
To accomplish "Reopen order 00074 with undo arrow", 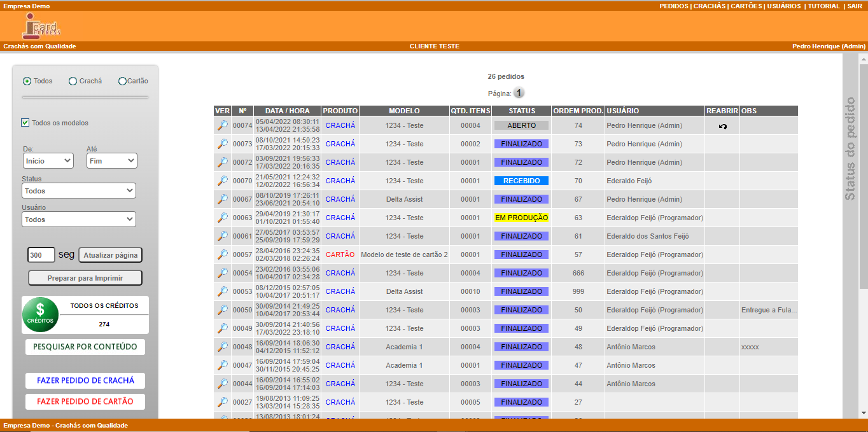I will point(722,127).
